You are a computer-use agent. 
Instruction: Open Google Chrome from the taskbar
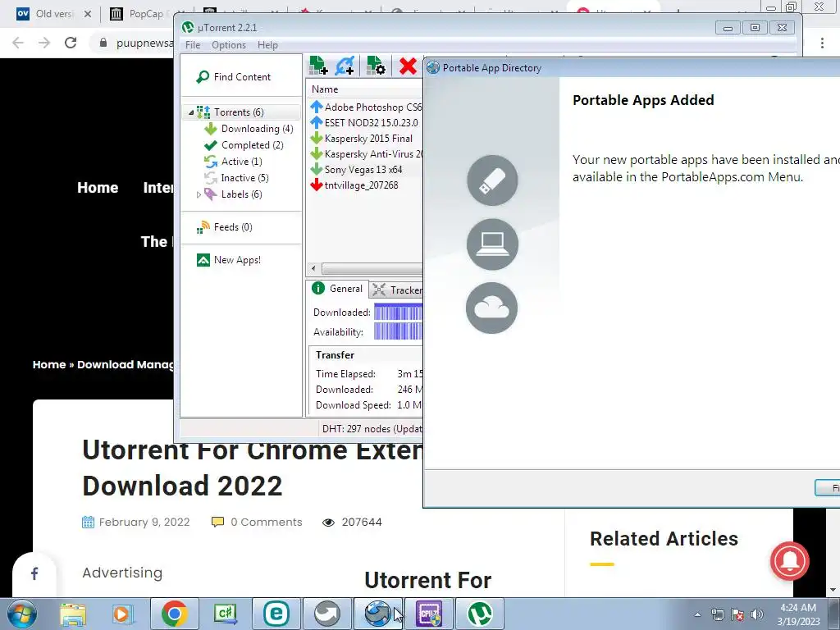[174, 614]
